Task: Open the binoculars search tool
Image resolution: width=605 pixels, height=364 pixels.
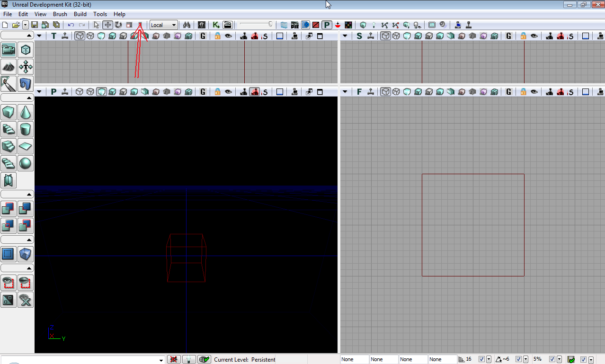Action: (187, 25)
